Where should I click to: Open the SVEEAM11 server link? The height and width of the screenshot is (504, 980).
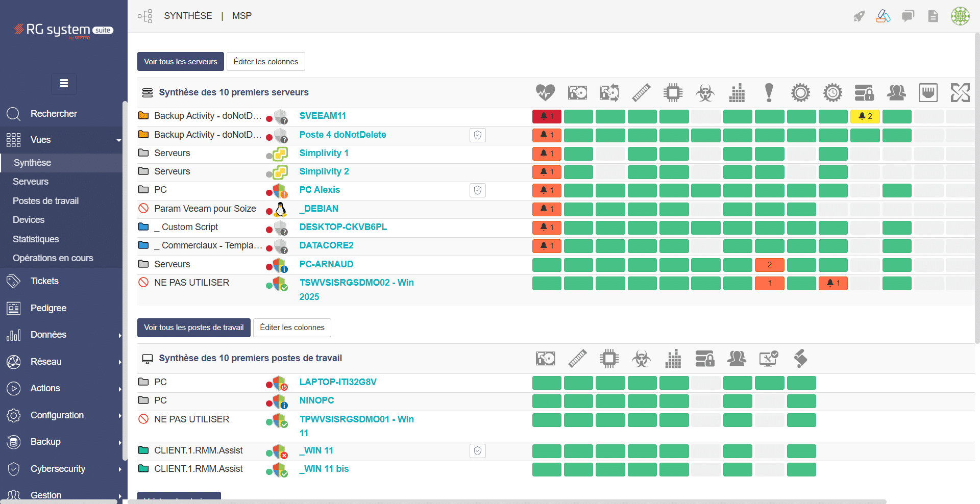coord(323,116)
